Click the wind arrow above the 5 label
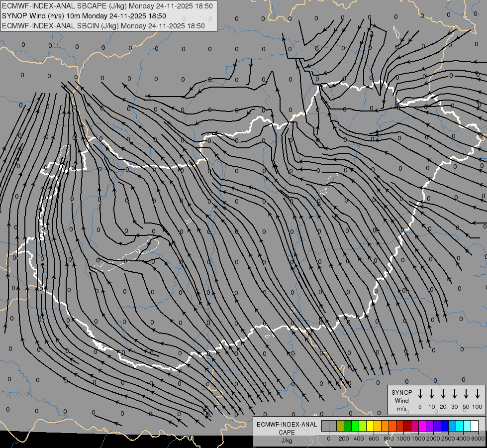This screenshot has height=448, width=487. pyautogui.click(x=420, y=394)
